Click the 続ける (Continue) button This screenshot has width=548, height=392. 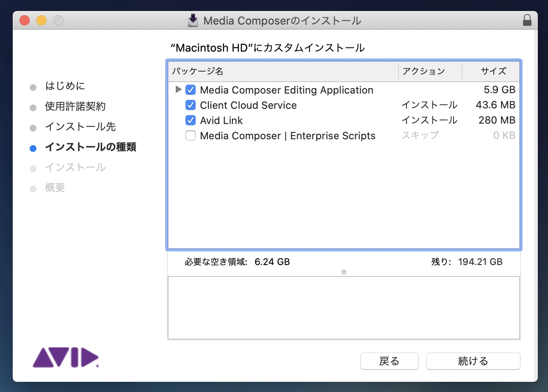[x=473, y=361]
